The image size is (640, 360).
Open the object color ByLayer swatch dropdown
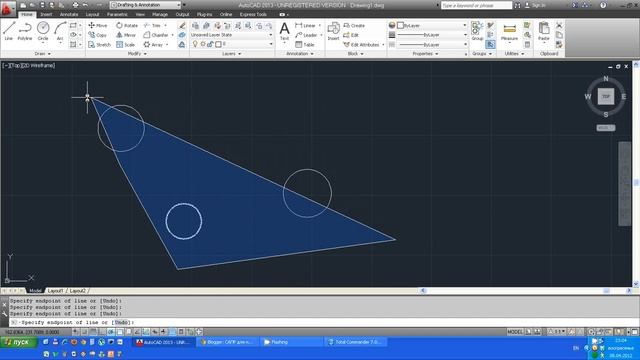click(432, 25)
